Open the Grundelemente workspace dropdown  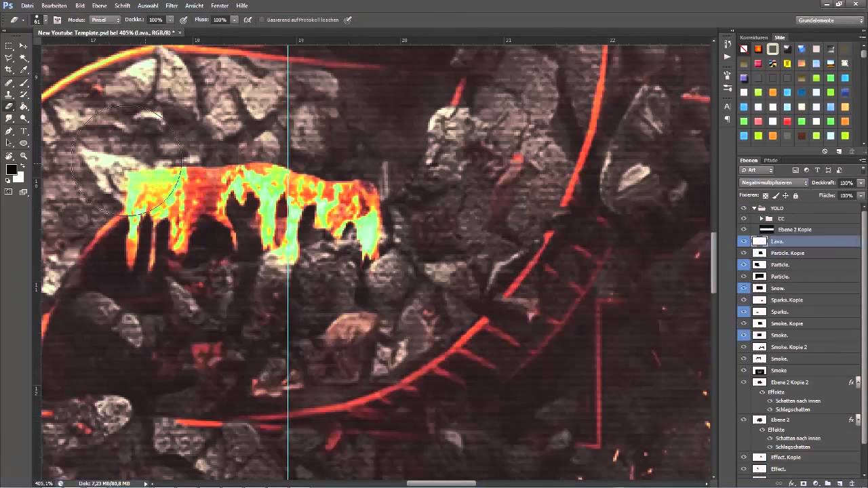tap(831, 20)
